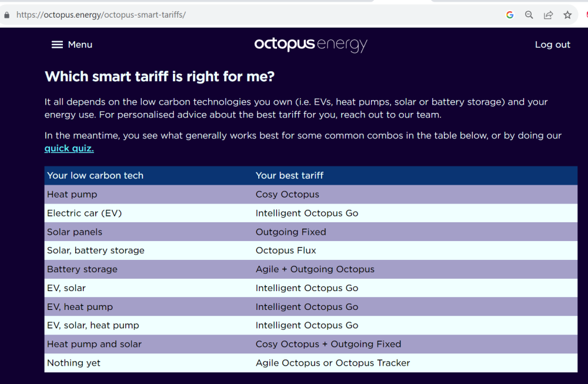Click the Menu label in the header
This screenshot has height=384, width=588.
tap(80, 45)
